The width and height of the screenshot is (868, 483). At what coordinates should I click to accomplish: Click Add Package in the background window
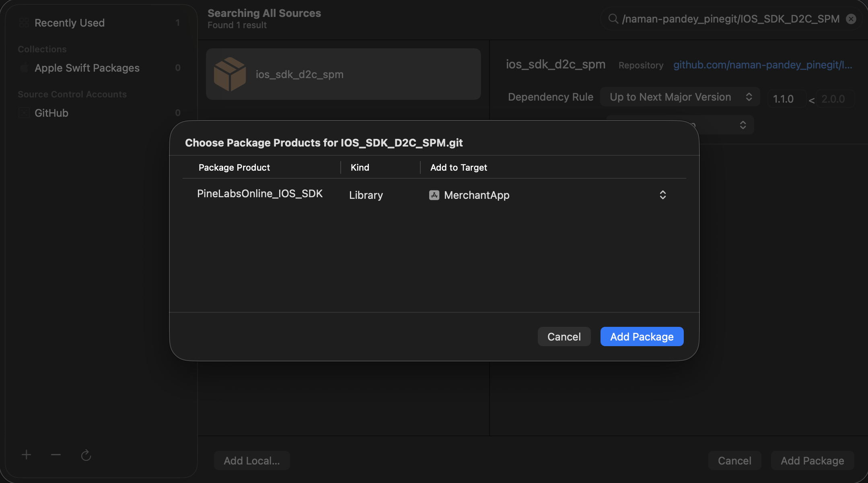(x=812, y=460)
